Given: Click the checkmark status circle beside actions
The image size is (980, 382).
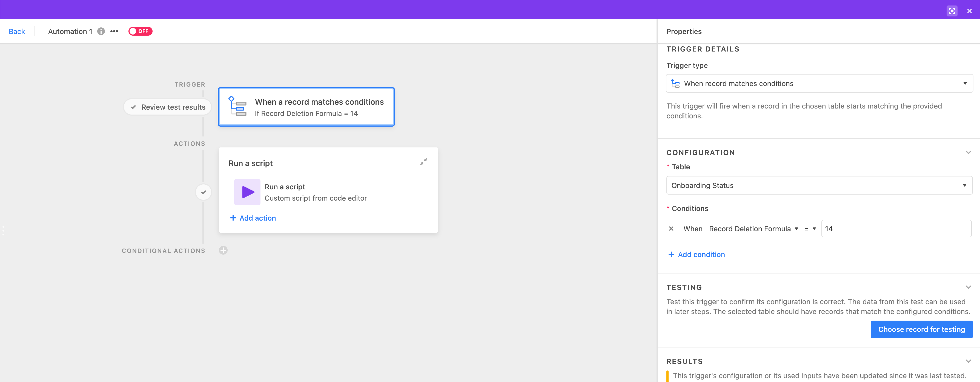Looking at the screenshot, I should (x=204, y=192).
